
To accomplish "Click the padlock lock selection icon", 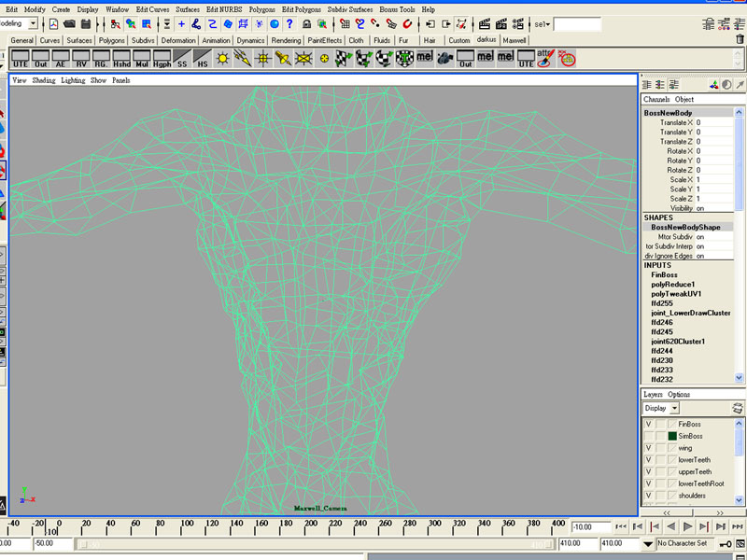I will pyautogui.click(x=307, y=24).
